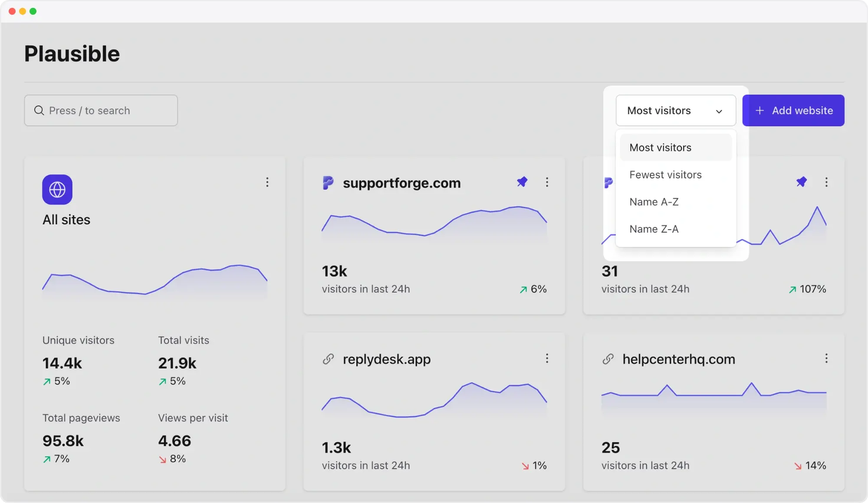Select Most visitors sort option
868x503 pixels.
point(661,148)
